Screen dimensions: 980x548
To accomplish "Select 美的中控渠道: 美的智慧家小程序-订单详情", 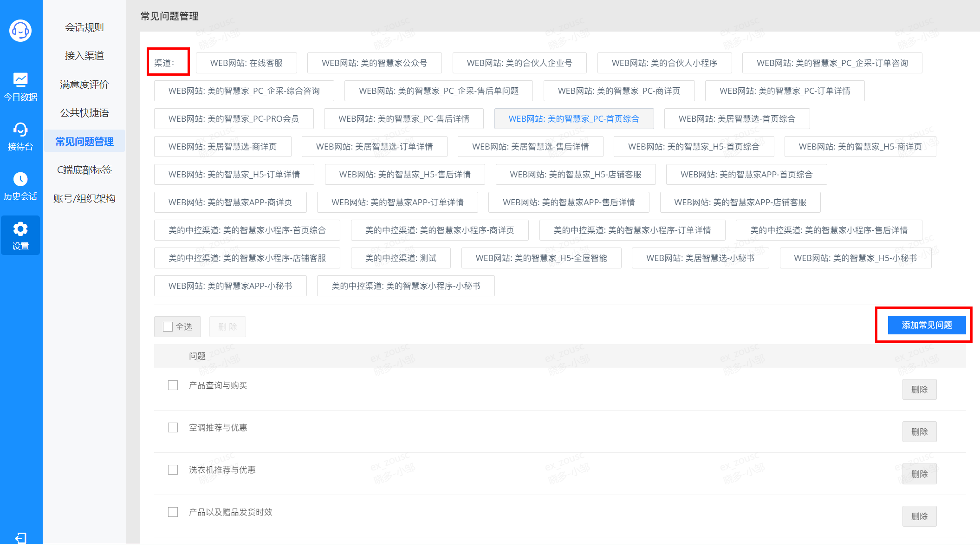I will tap(632, 230).
